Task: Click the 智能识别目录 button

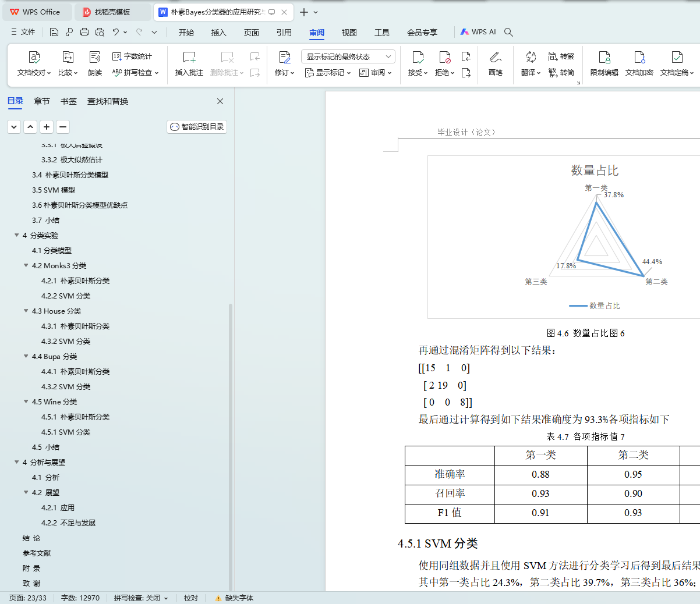Action: click(x=197, y=127)
